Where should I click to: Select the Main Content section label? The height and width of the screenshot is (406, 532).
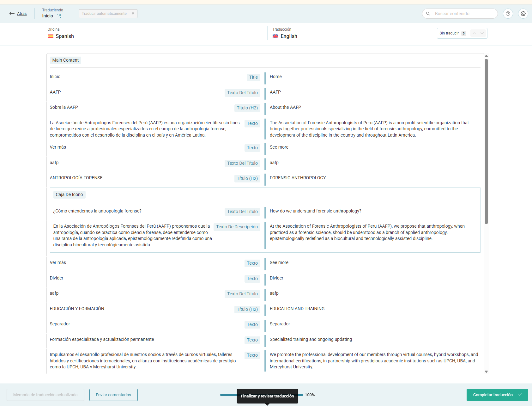(x=65, y=60)
